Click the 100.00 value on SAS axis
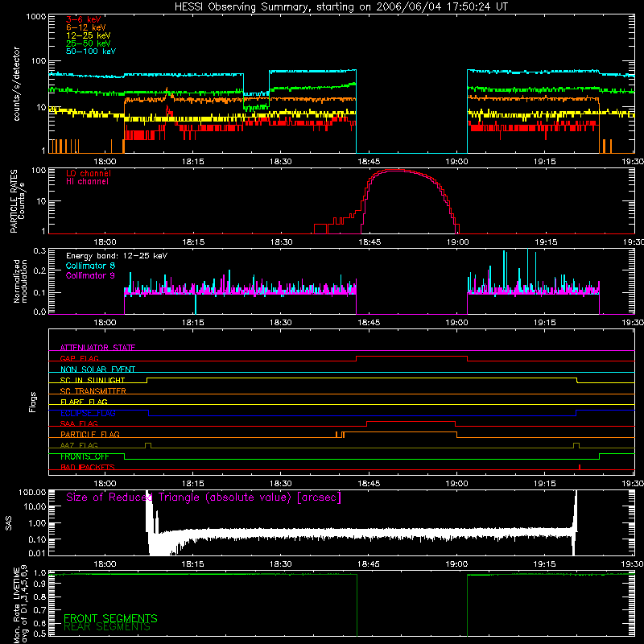The width and height of the screenshot is (644, 644). [x=32, y=492]
